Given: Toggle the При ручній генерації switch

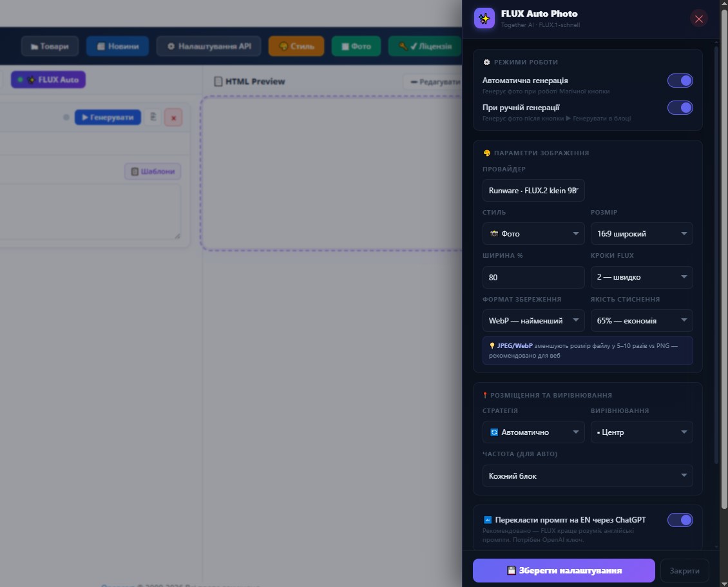Looking at the screenshot, I should point(680,107).
